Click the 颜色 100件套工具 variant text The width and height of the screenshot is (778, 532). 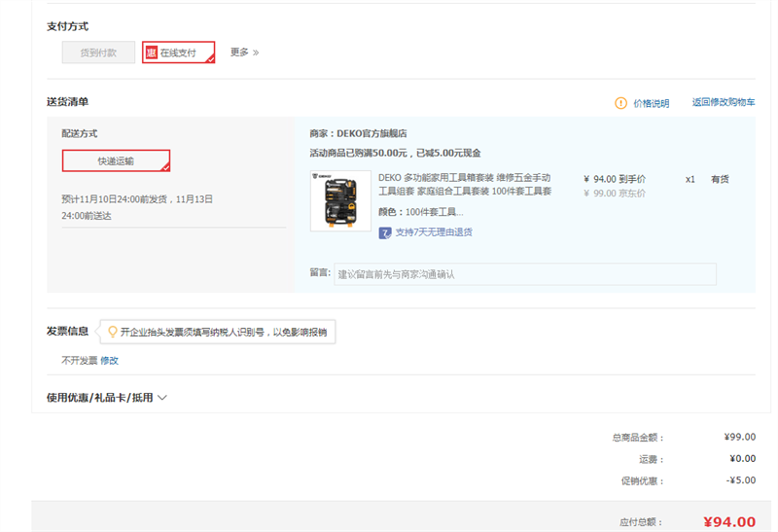[x=420, y=211]
